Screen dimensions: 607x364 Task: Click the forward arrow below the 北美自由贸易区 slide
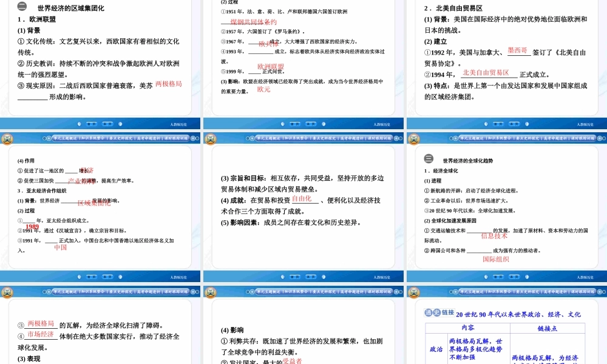click(526, 124)
